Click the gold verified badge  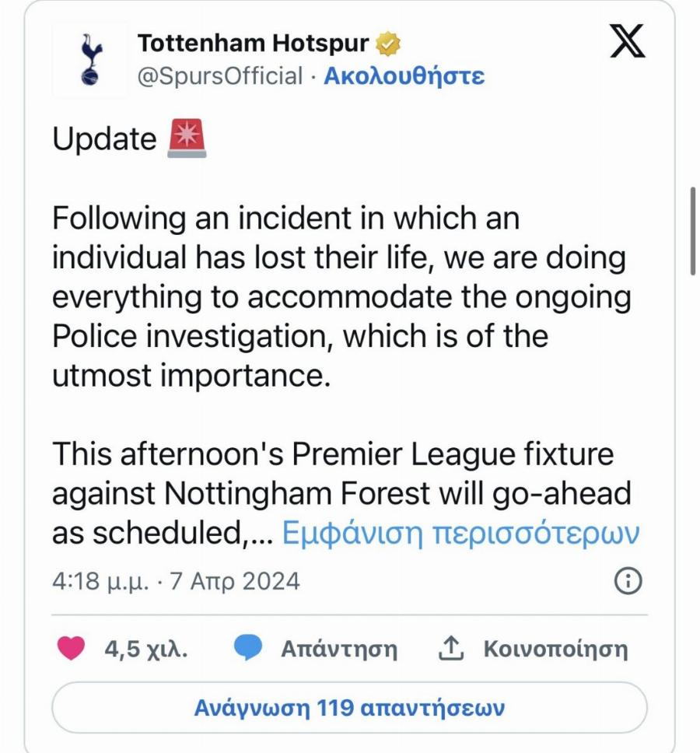pos(387,44)
